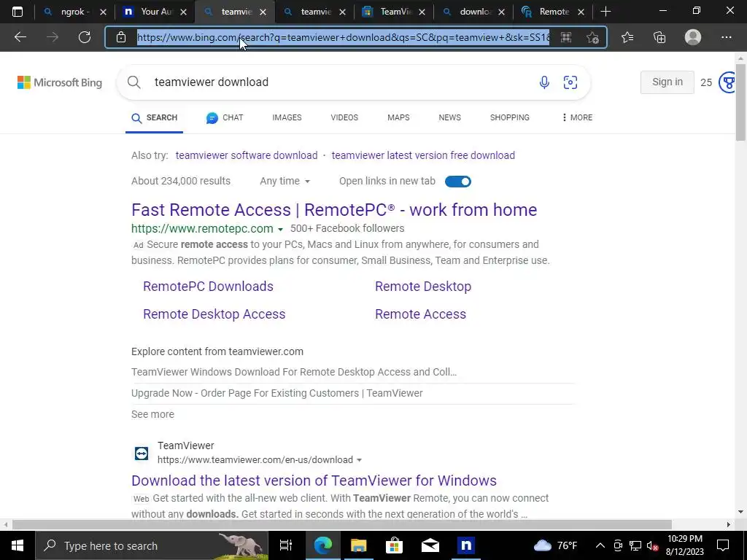Click the search magnifier in Bing box
The image size is (747, 560).
(134, 82)
